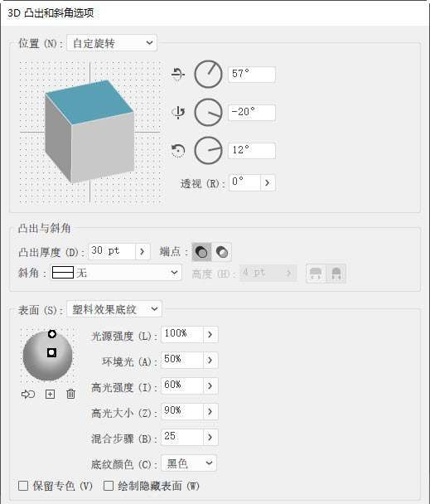Click the Y-axis rotation dial showing -20°
The width and height of the screenshot is (430, 504).
[x=208, y=112]
